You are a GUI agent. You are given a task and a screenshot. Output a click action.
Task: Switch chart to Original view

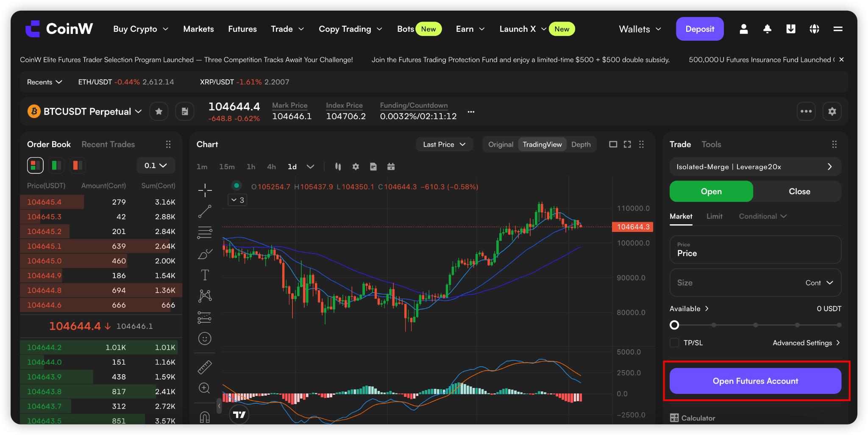(x=501, y=145)
